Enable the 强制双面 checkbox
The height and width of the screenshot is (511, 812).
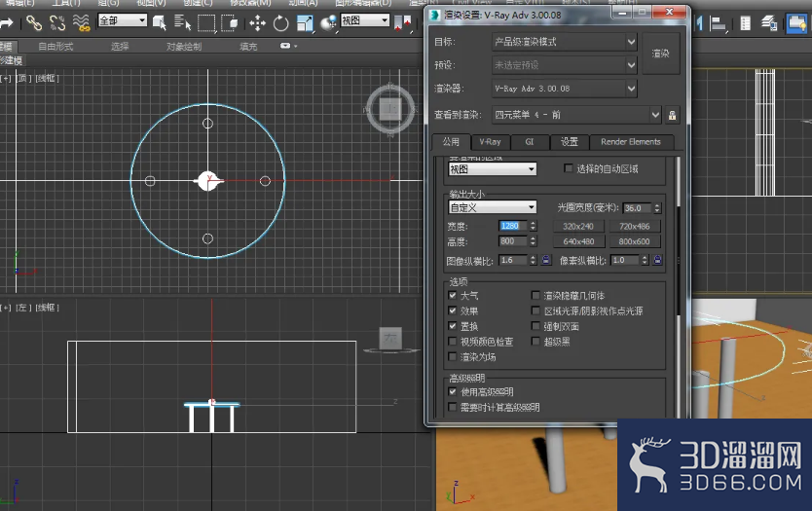pyautogui.click(x=535, y=326)
